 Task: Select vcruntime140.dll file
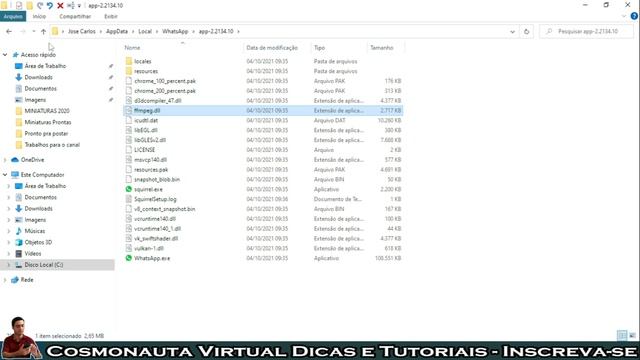[x=155, y=219]
